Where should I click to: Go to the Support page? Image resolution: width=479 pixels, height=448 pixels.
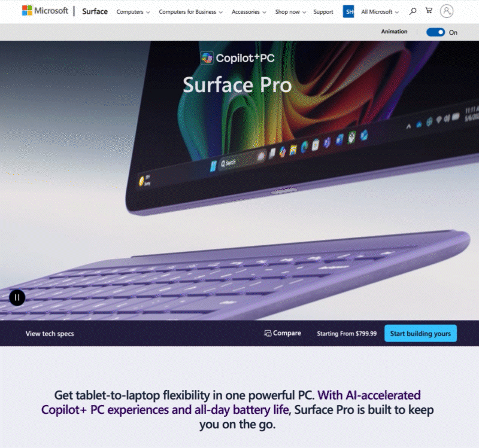pyautogui.click(x=323, y=12)
